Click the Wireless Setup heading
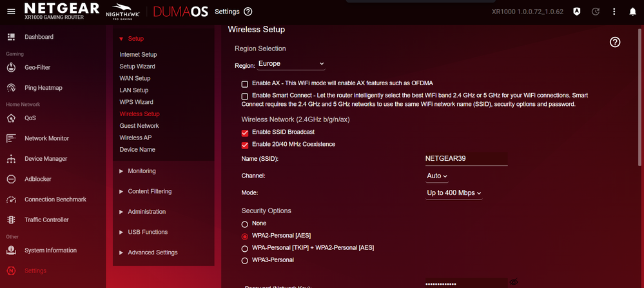Screen dimensions: 644x288 click(x=257, y=30)
